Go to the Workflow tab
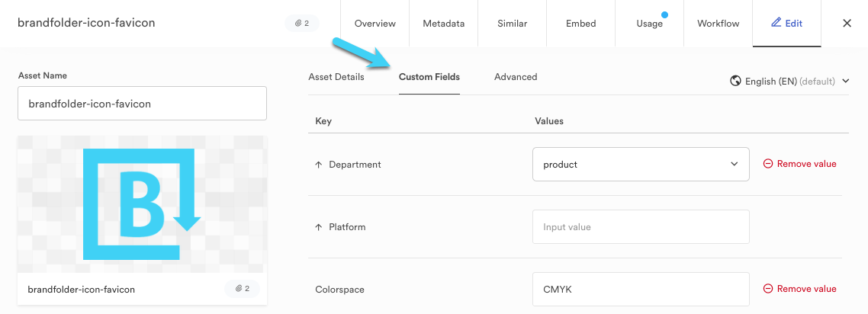The width and height of the screenshot is (868, 314). coord(718,24)
